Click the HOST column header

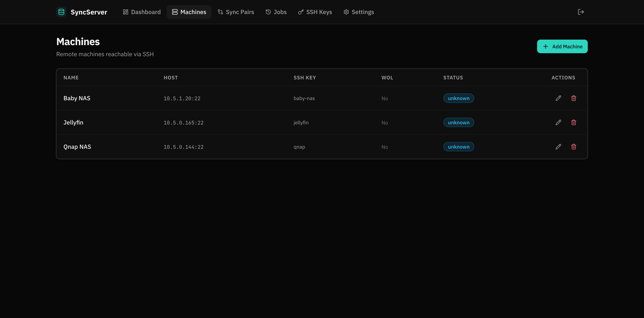coord(171,78)
